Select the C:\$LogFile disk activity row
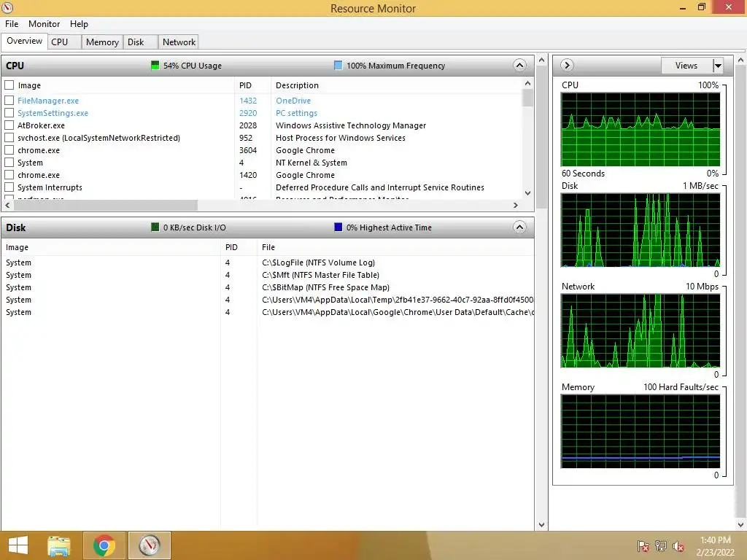The height and width of the screenshot is (560, 747). click(267, 262)
